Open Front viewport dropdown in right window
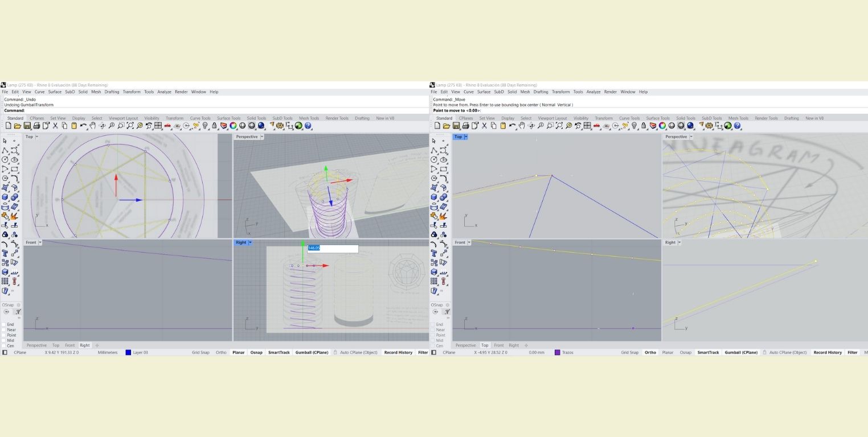This screenshot has height=437, width=868. pyautogui.click(x=469, y=242)
